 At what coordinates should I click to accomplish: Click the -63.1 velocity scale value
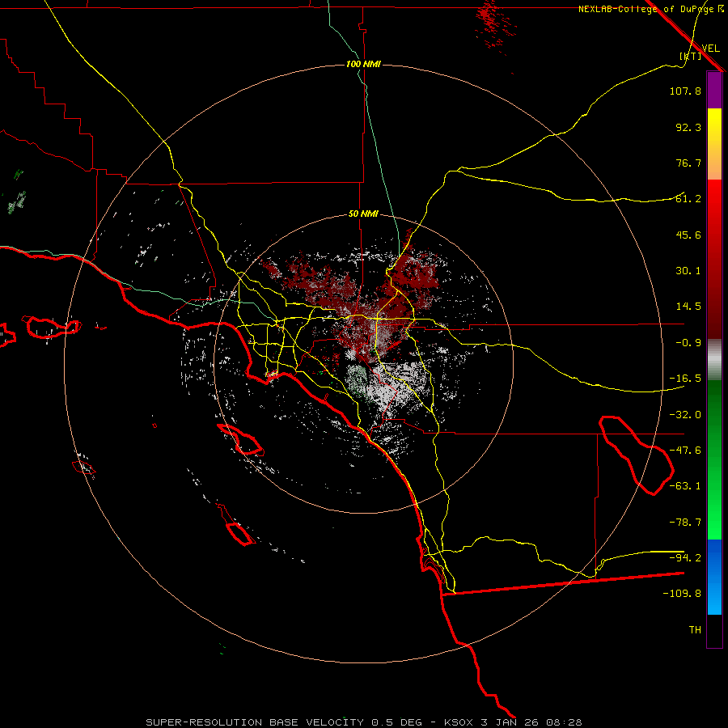(x=685, y=486)
